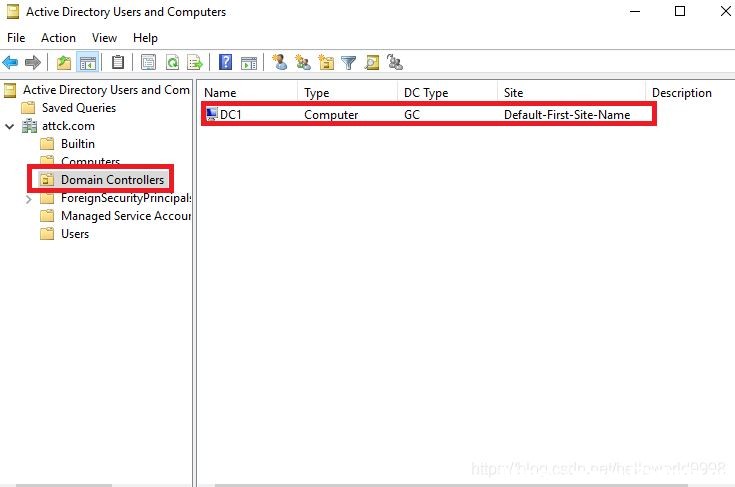This screenshot has height=487, width=735.
Task: Open the View menu
Action: [x=104, y=37]
